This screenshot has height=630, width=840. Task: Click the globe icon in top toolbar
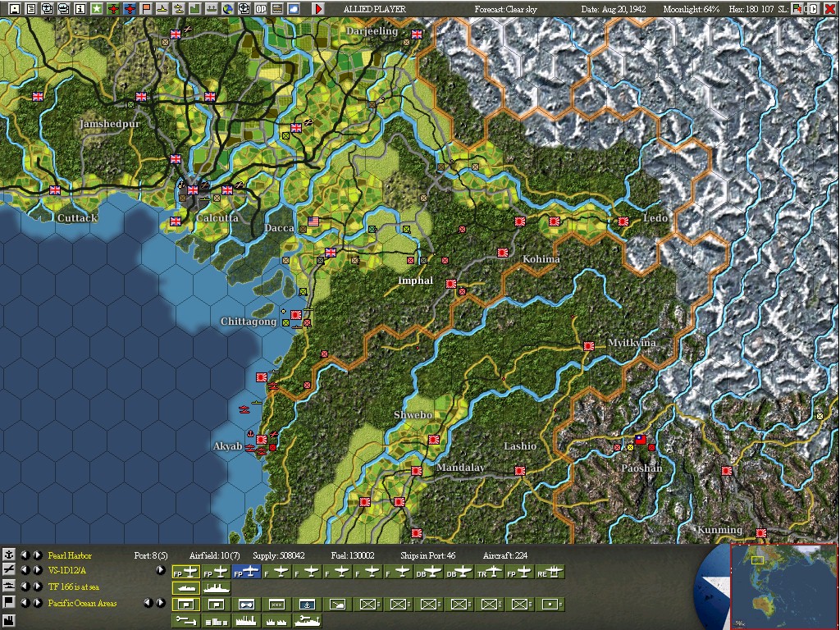[228, 8]
